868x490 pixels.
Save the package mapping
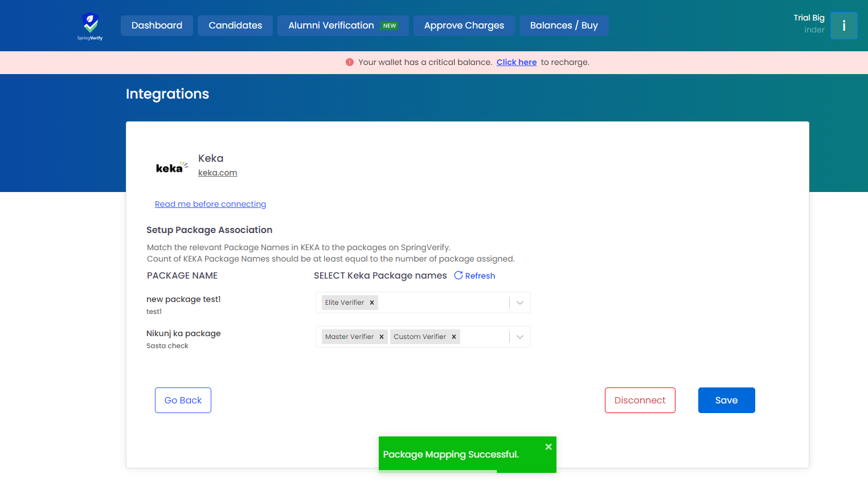point(727,400)
